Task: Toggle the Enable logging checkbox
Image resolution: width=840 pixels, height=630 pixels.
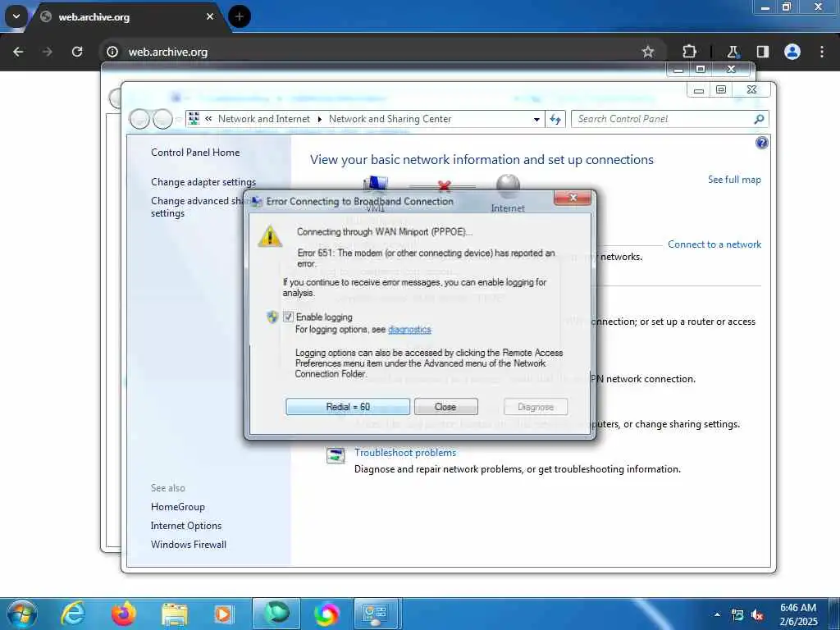Action: pyautogui.click(x=288, y=317)
